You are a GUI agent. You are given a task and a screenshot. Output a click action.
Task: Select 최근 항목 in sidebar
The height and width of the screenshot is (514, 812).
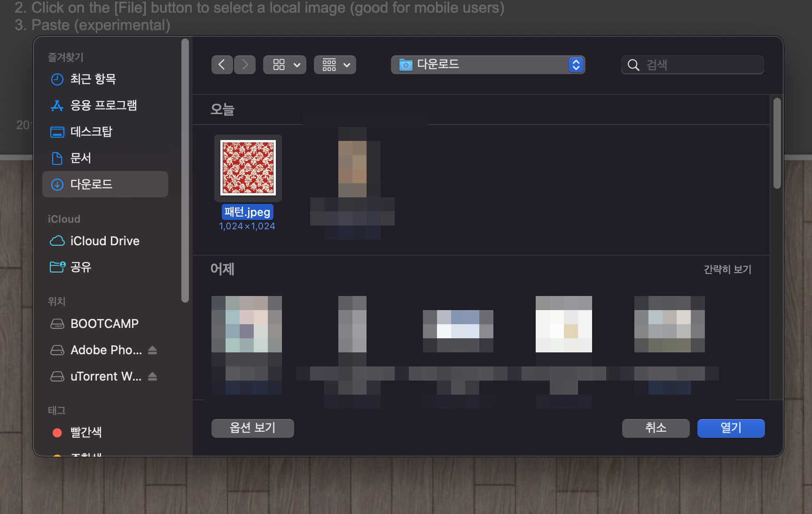coord(105,79)
